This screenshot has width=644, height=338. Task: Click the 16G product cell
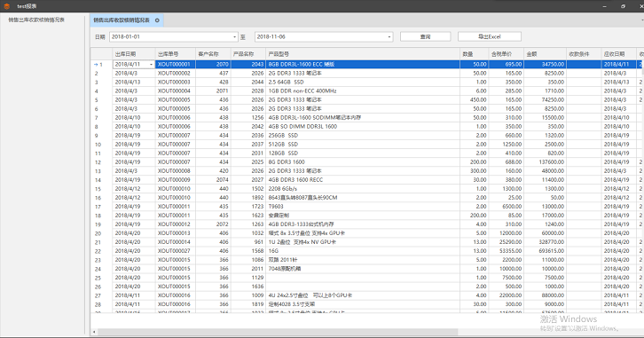pos(363,251)
